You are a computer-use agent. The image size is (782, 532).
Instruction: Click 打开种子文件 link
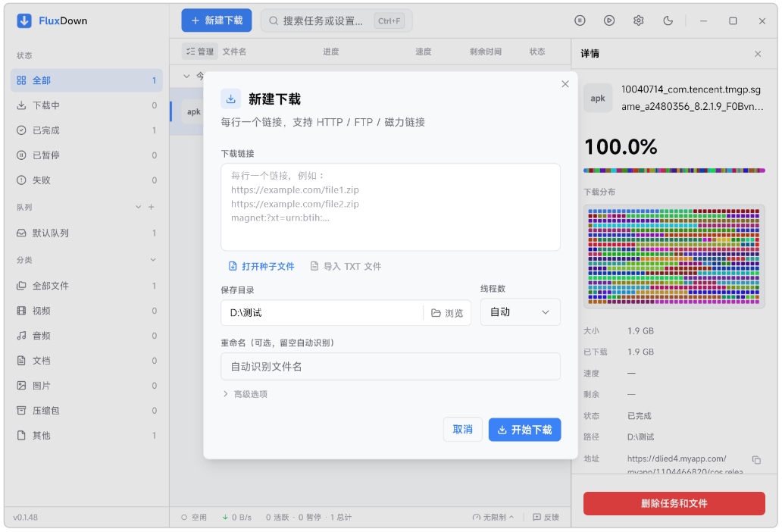[x=261, y=266]
